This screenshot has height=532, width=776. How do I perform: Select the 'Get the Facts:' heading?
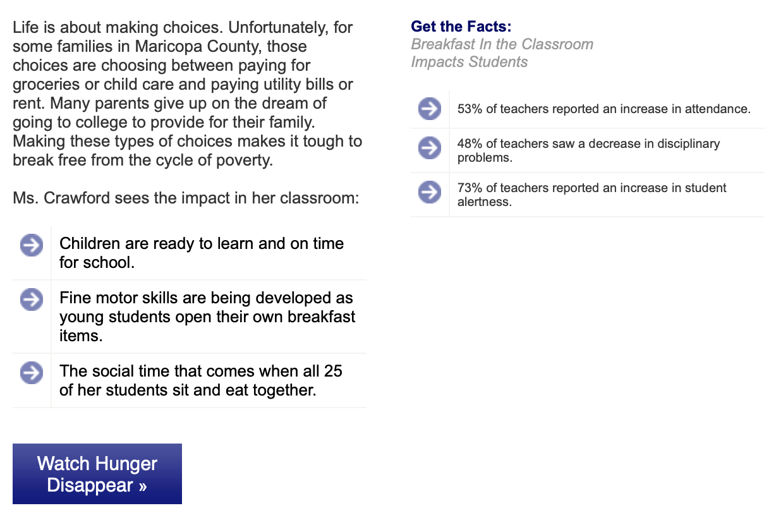[x=461, y=27]
